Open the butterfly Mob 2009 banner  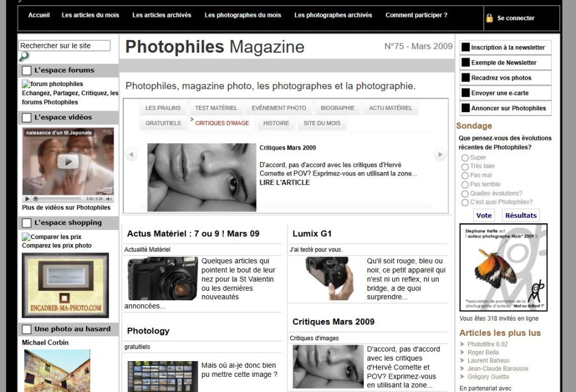pos(503,268)
